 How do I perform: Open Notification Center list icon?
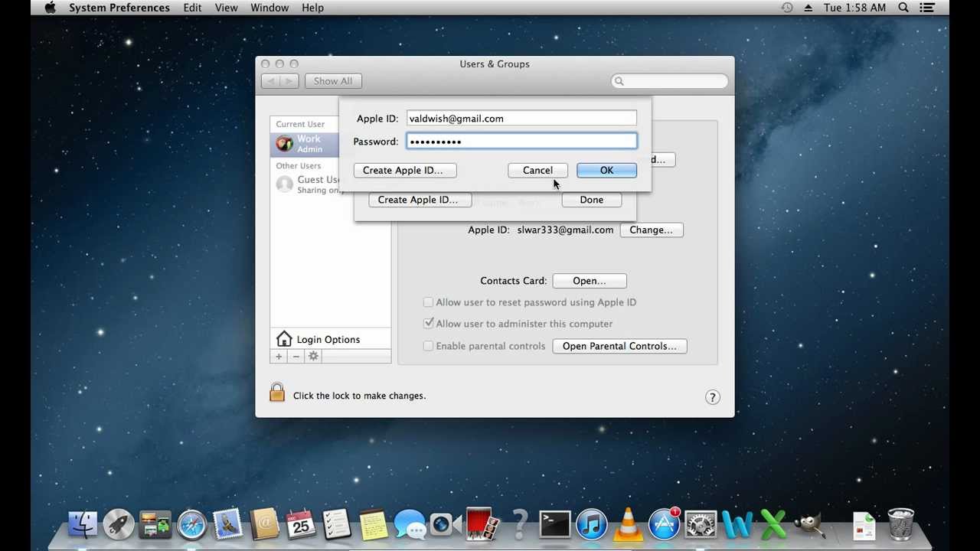point(927,8)
